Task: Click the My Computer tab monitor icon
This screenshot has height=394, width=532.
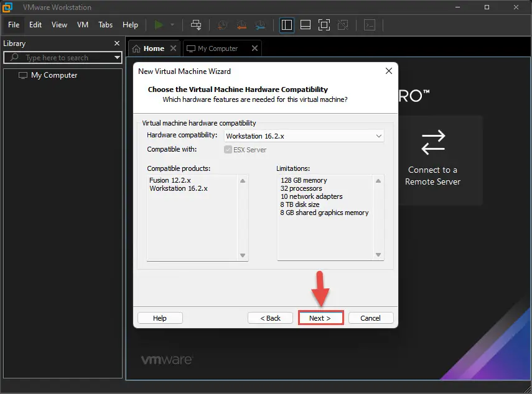Action: (x=191, y=49)
